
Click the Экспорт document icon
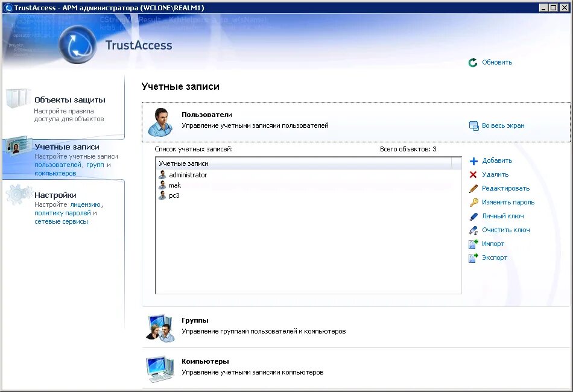point(473,258)
